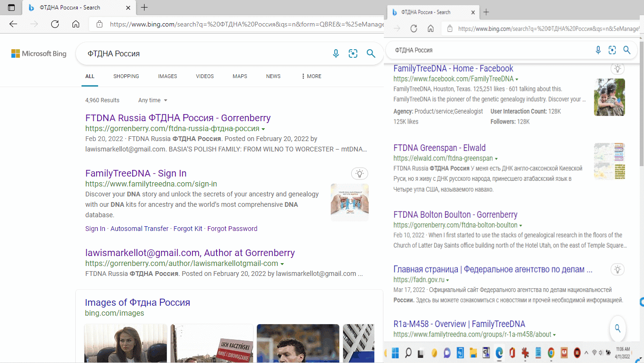
Task: Open FamilyTreeDNA - Sign In result
Action: pos(136,173)
